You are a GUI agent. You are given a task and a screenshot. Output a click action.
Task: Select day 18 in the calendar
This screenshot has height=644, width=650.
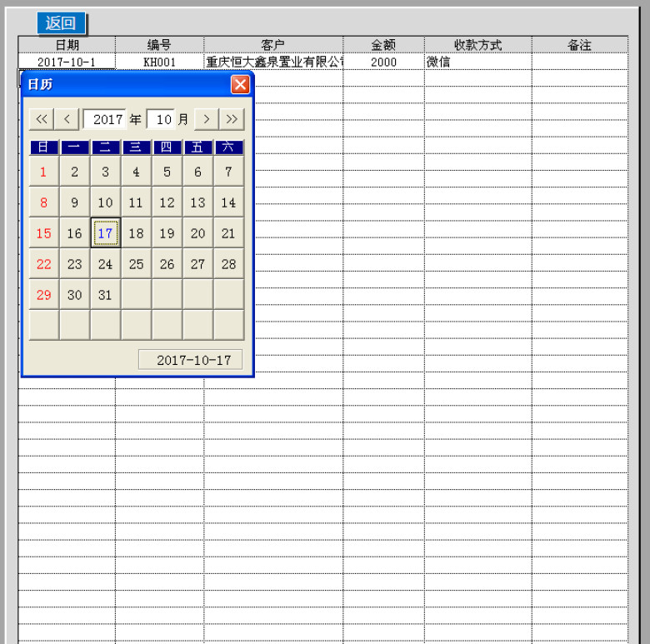[x=136, y=233]
